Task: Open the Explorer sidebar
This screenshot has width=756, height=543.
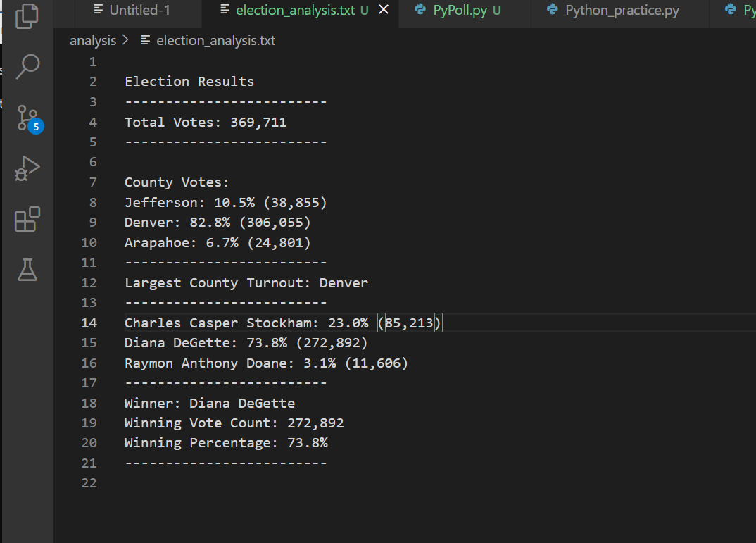Action: pyautogui.click(x=27, y=15)
